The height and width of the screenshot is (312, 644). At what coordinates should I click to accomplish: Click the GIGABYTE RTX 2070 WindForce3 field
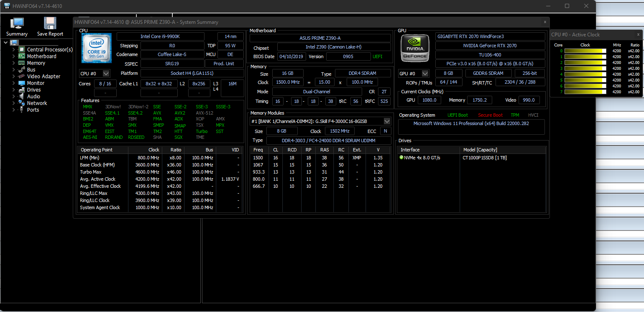click(x=490, y=36)
